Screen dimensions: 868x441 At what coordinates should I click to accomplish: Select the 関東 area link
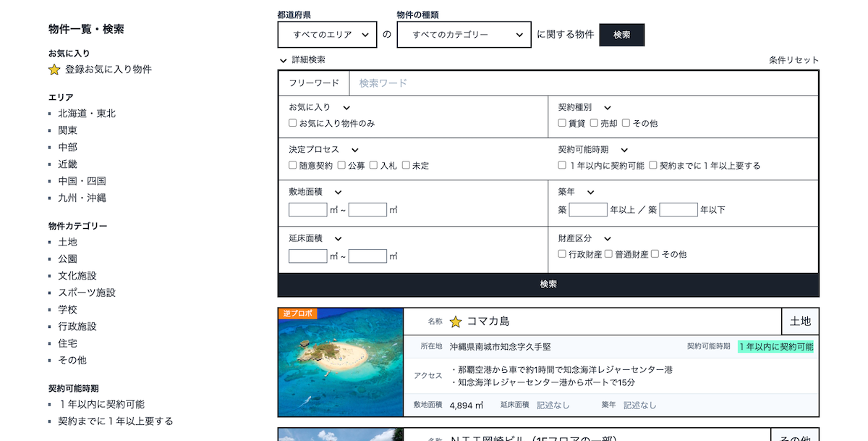68,130
